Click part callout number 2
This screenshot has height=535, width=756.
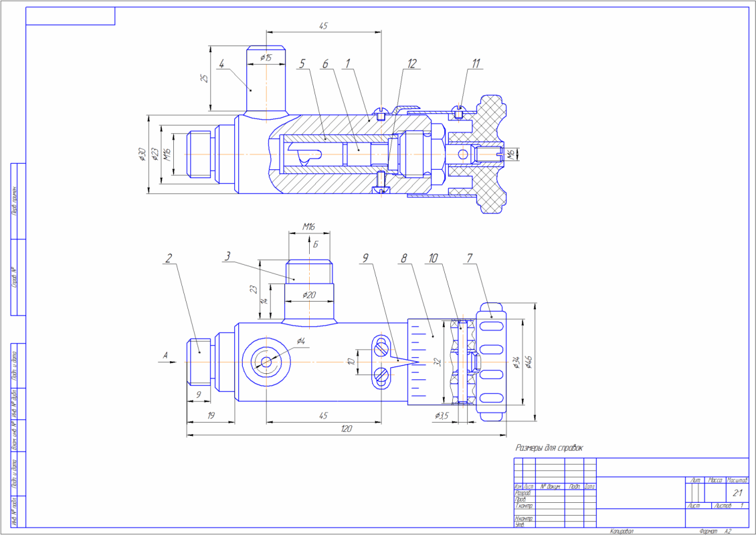pyautogui.click(x=169, y=257)
